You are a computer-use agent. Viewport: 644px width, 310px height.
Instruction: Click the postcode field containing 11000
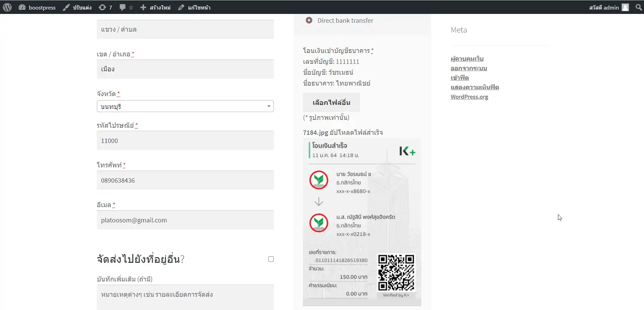coord(185,141)
